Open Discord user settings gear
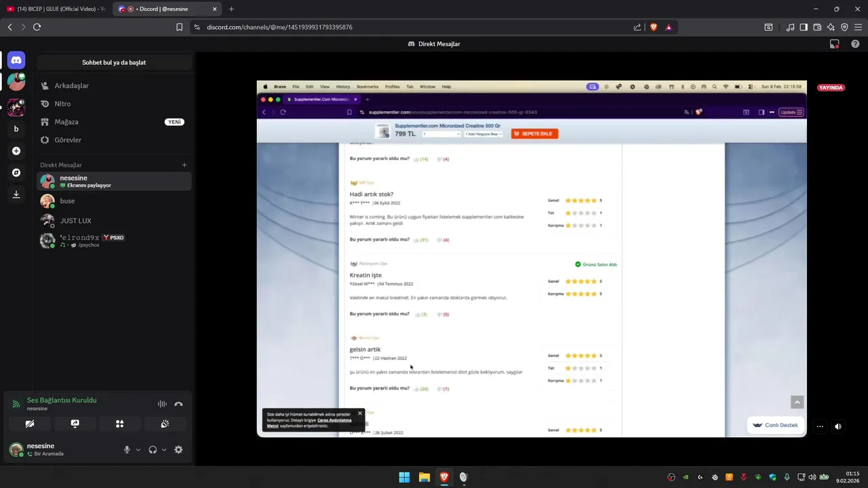 point(178,449)
